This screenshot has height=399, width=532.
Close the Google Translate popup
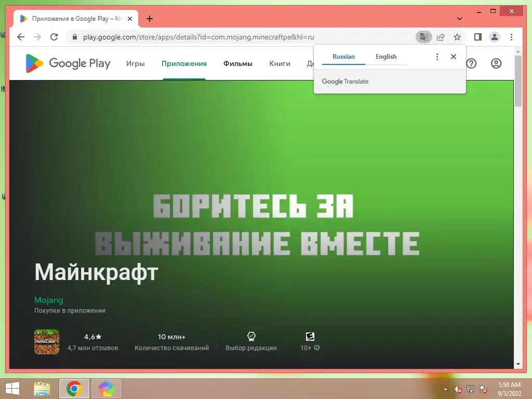(453, 57)
